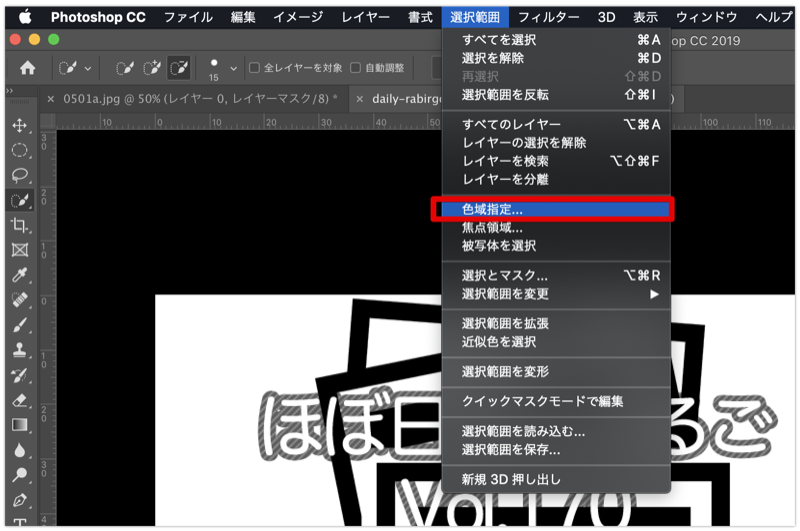Expand the 選択範囲を変更 submenu

(x=560, y=294)
